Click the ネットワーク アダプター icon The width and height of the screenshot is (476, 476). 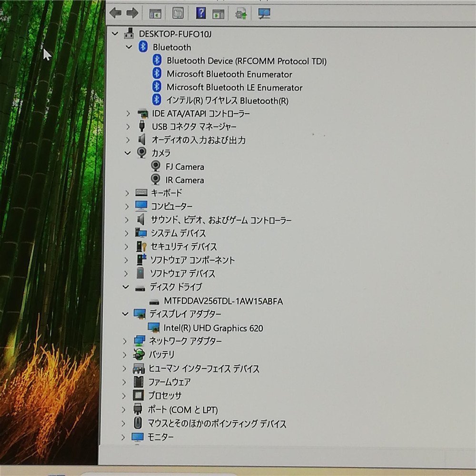139,341
